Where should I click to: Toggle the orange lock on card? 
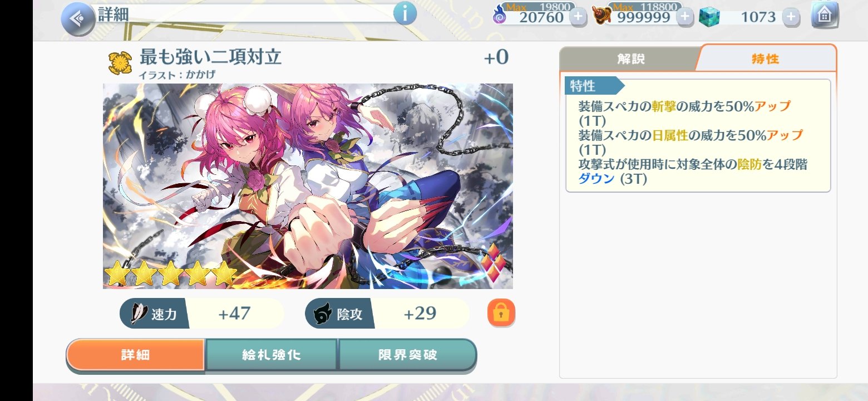pos(501,313)
